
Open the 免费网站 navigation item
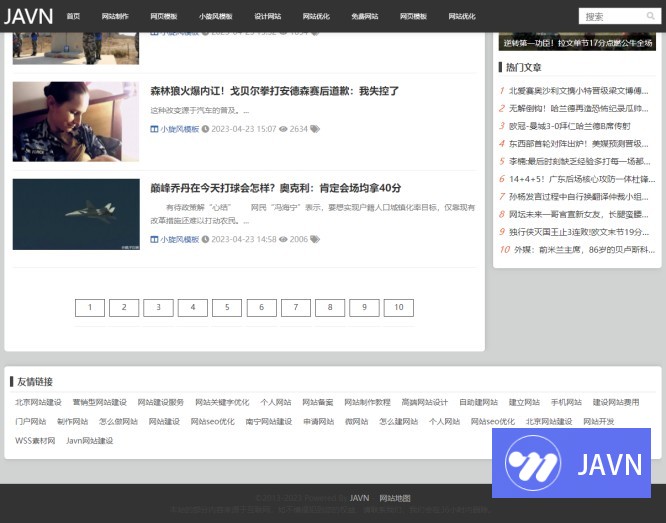(x=364, y=16)
